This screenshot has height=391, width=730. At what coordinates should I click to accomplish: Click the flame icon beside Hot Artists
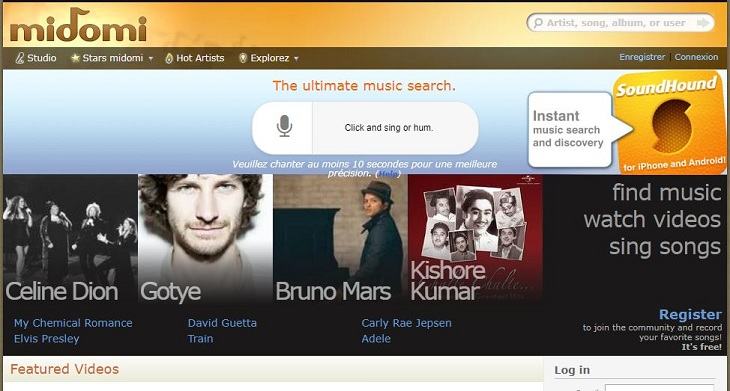pos(169,58)
